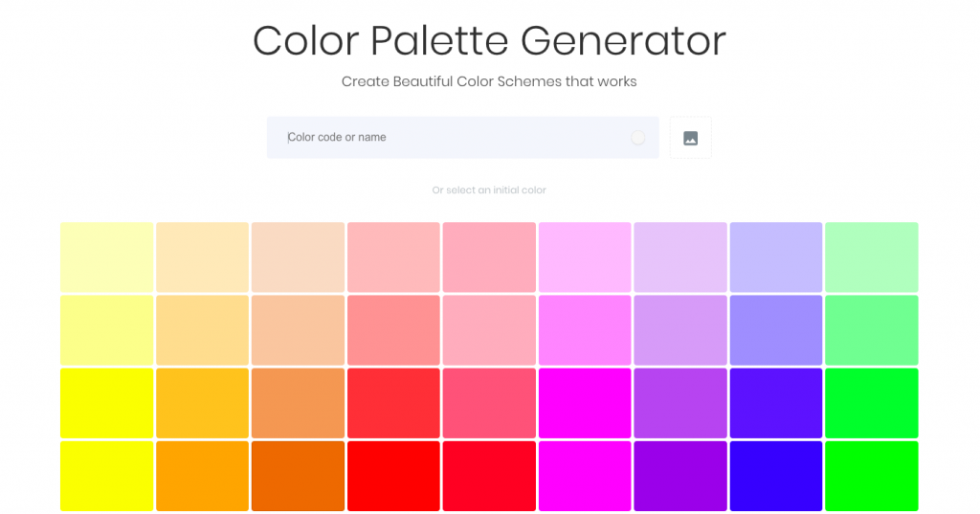Pick the dark orange swatch in bottom row

(298, 476)
